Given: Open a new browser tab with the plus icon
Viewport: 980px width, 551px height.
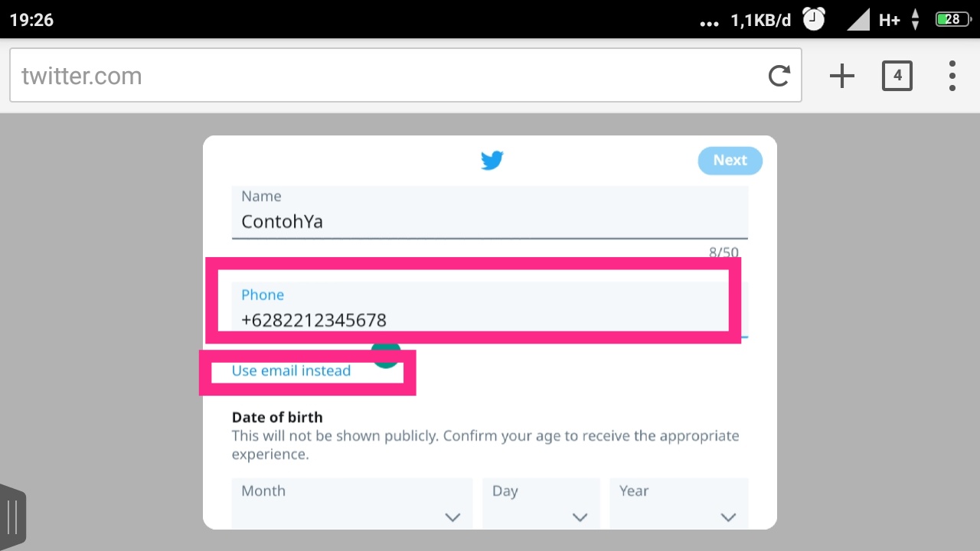Looking at the screenshot, I should 841,75.
